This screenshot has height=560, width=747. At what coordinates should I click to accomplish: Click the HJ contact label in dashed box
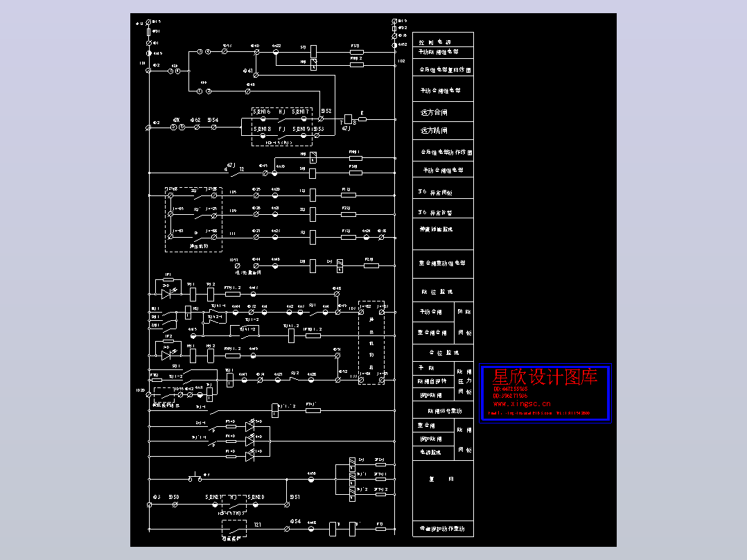click(282, 112)
